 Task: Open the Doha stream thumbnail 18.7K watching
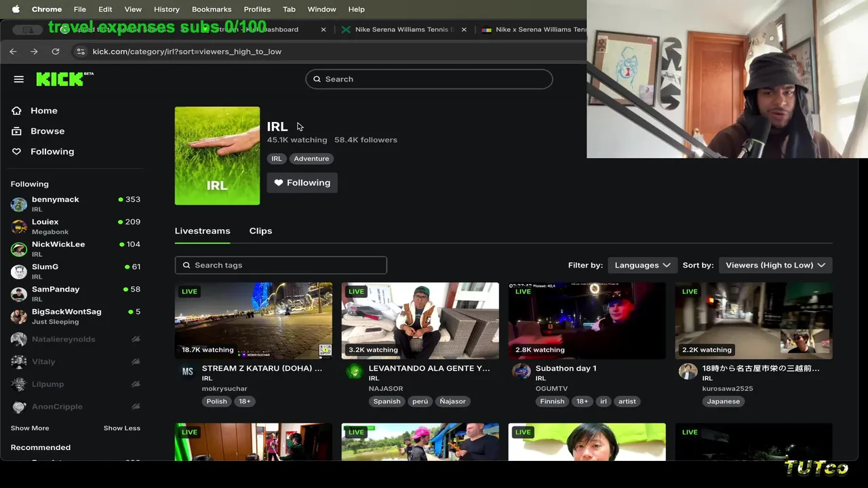pyautogui.click(x=254, y=321)
